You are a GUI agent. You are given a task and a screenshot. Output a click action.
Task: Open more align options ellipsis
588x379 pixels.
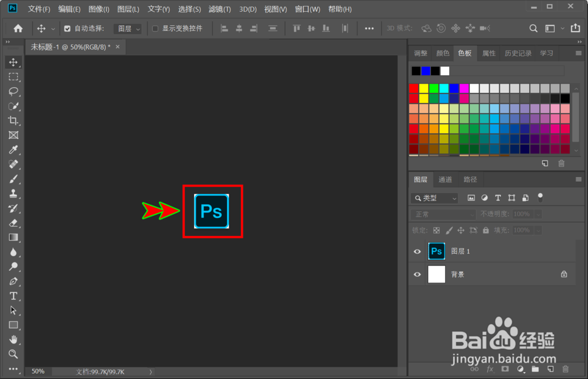tap(369, 28)
